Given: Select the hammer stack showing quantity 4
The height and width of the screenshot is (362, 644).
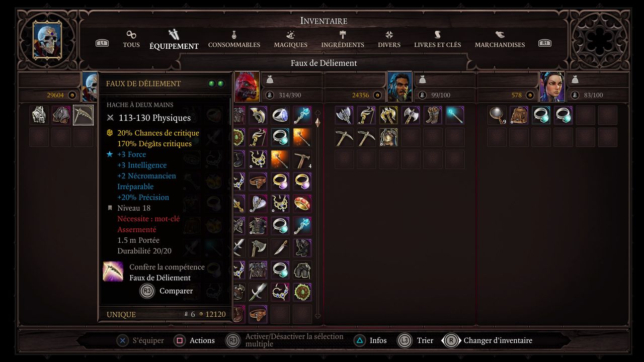Looking at the screenshot, I should pyautogui.click(x=302, y=159).
